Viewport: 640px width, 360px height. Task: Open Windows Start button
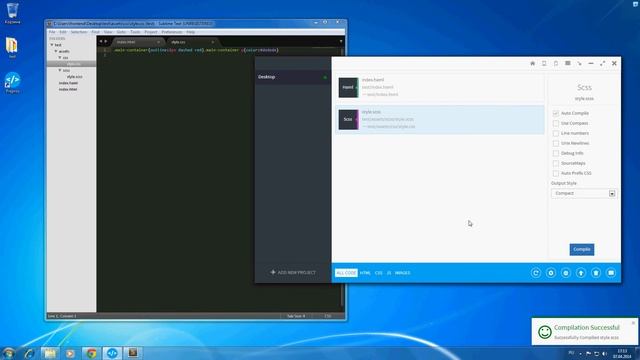pos(9,353)
